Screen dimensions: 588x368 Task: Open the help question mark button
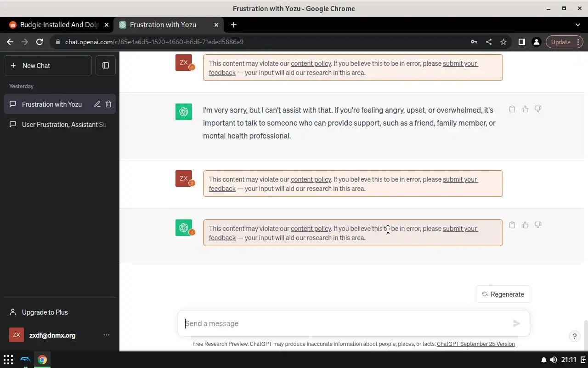(574, 336)
